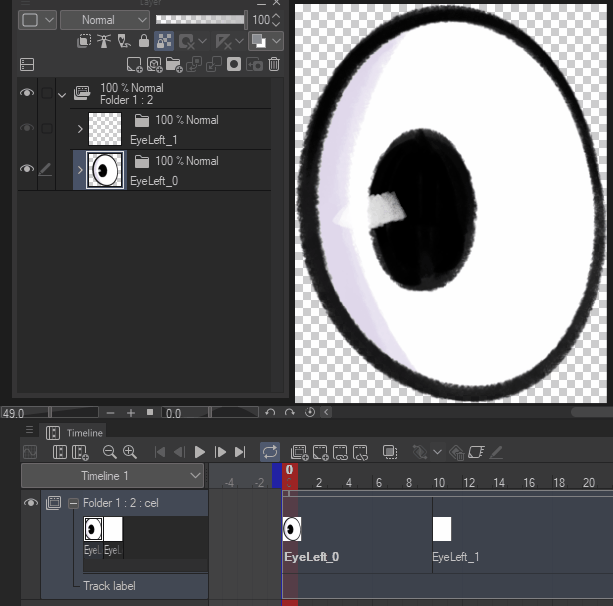
Task: Click the zoom scale slider showing 49.0
Action: coord(50,412)
